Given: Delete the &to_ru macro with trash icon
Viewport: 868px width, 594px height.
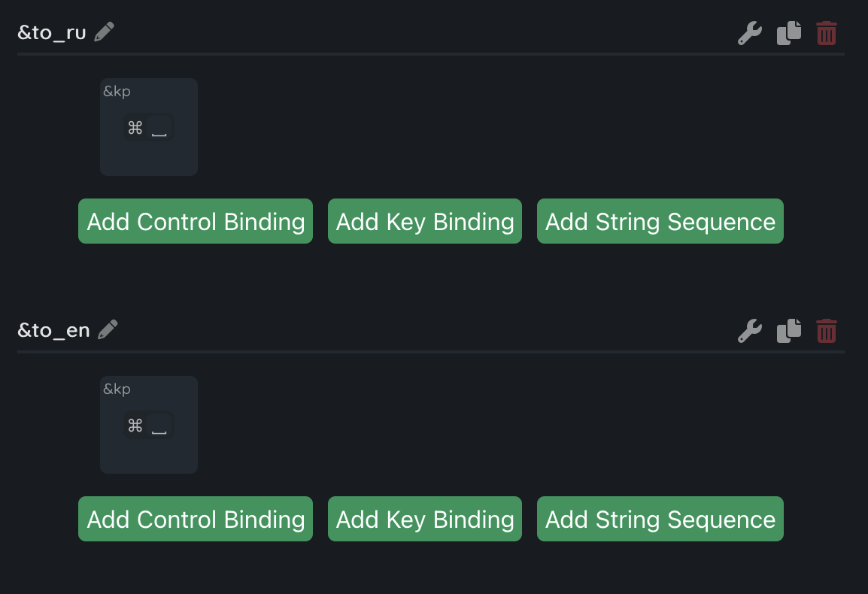Looking at the screenshot, I should click(827, 33).
